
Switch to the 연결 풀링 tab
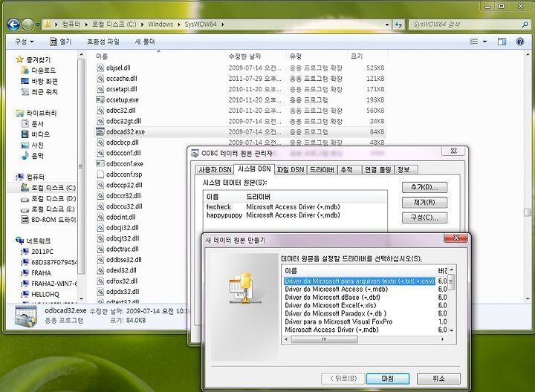coord(377,170)
